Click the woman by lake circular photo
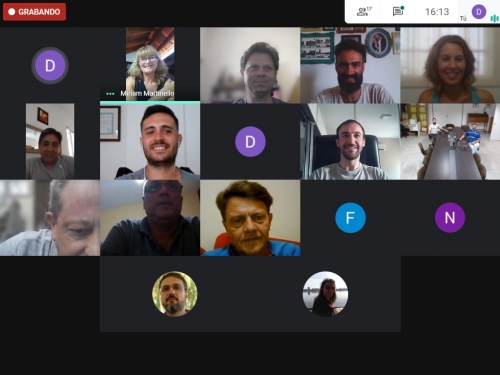This screenshot has height=375, width=500. (x=325, y=294)
